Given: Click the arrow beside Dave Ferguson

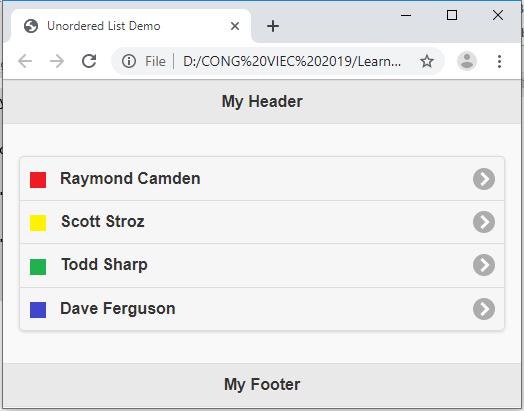Looking at the screenshot, I should point(484,309).
